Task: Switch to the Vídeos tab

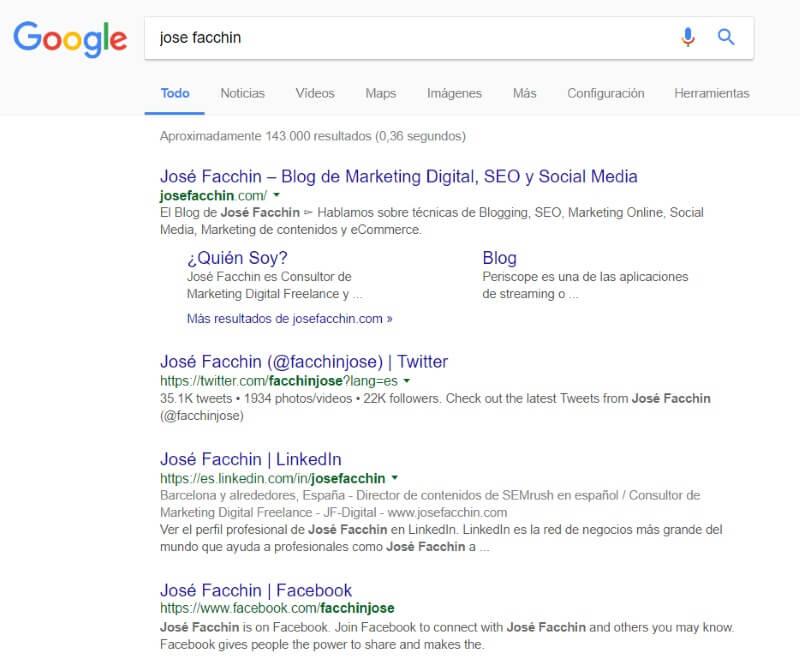Action: pos(315,93)
